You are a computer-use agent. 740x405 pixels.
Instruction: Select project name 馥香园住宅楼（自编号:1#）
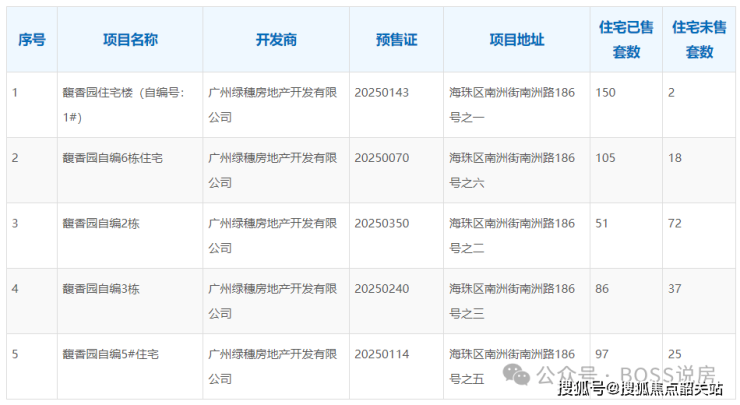124,105
